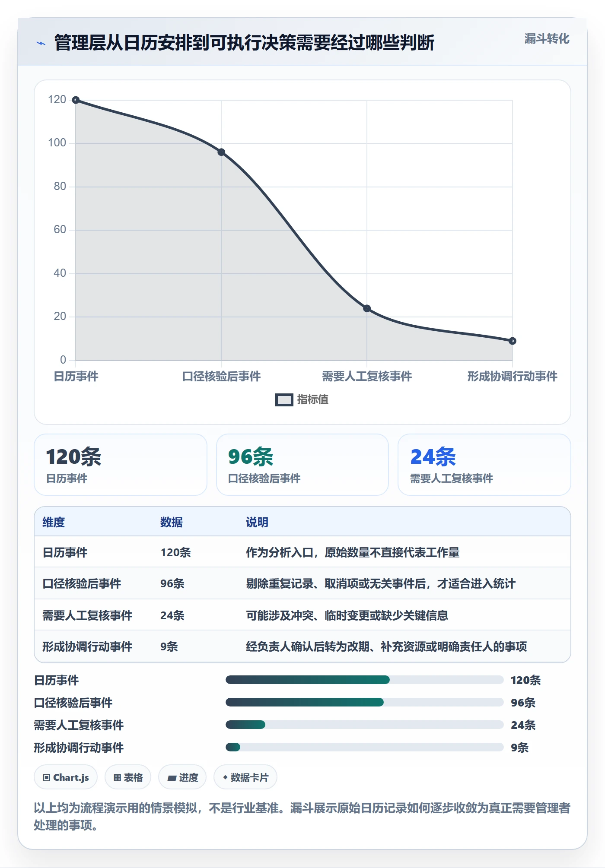This screenshot has width=605, height=868.
Task: Click the 需要人工复核事件 progress bar
Action: click(x=364, y=725)
